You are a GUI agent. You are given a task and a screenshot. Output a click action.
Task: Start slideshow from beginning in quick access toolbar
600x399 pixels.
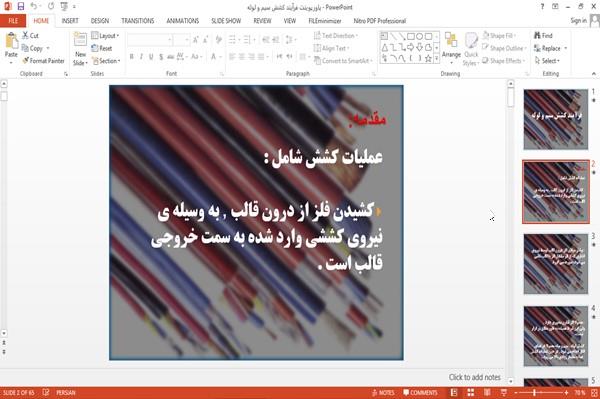pyautogui.click(x=64, y=7)
